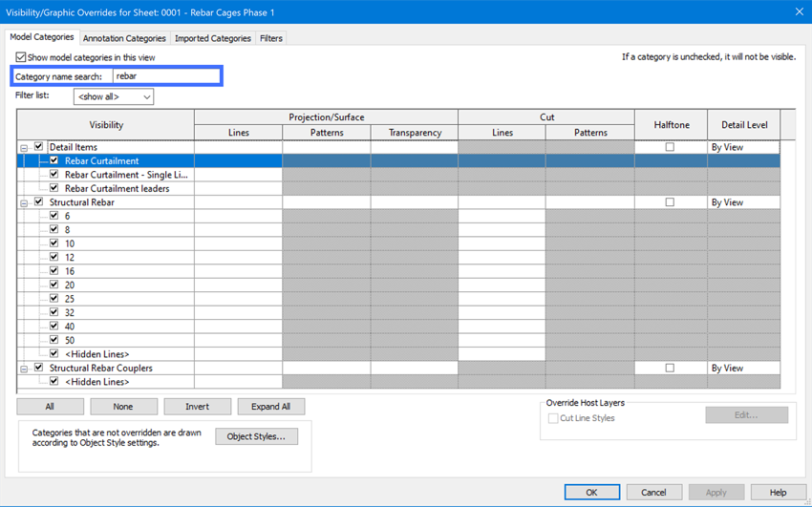Open Object Styles dialog

[256, 436]
